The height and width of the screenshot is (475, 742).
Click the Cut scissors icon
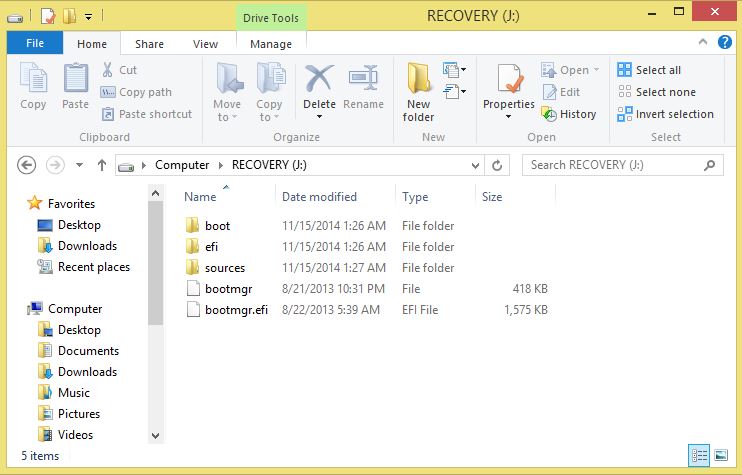coord(108,70)
